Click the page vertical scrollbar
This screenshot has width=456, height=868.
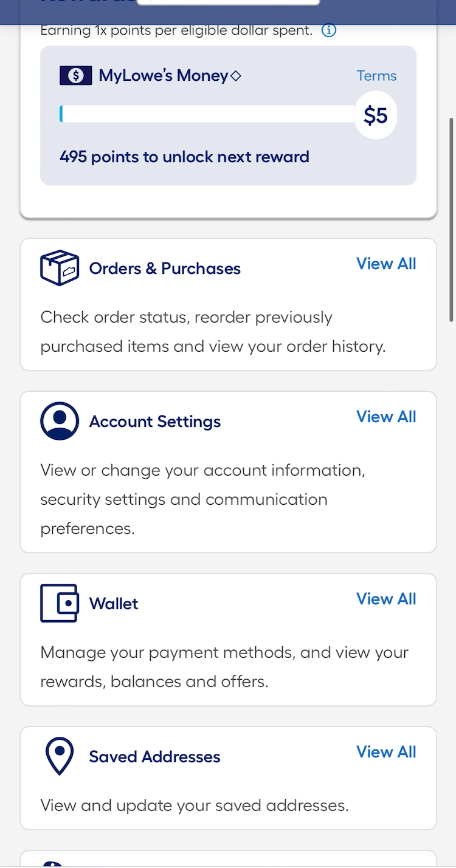[451, 219]
